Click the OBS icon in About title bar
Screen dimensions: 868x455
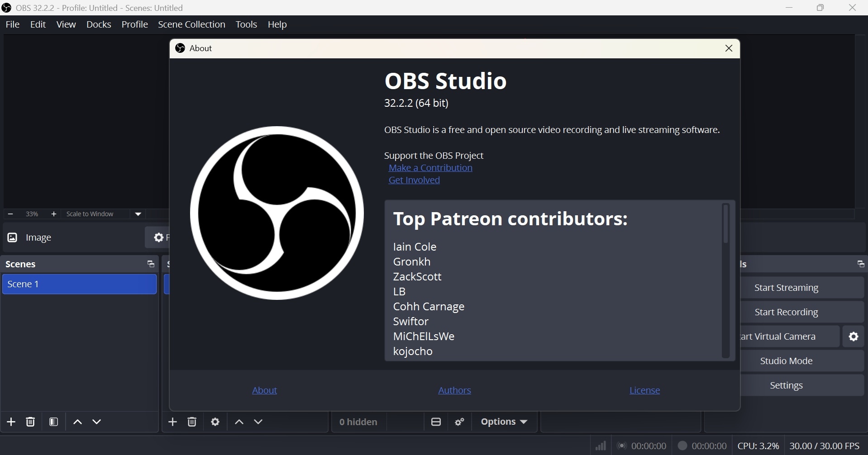coord(180,48)
